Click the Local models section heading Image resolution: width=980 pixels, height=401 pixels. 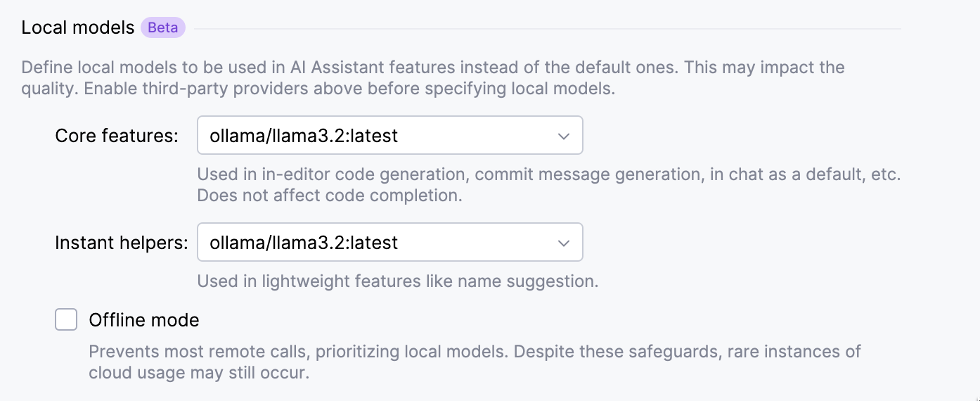[77, 27]
